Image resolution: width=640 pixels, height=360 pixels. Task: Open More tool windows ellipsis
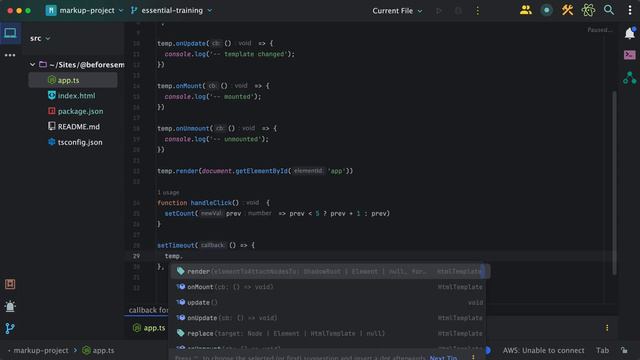point(10,55)
